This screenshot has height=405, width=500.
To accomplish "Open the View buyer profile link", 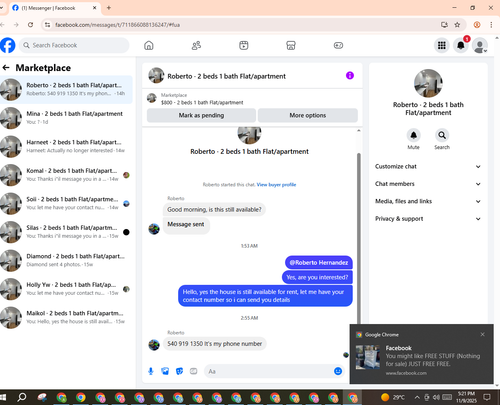I will coord(276,185).
